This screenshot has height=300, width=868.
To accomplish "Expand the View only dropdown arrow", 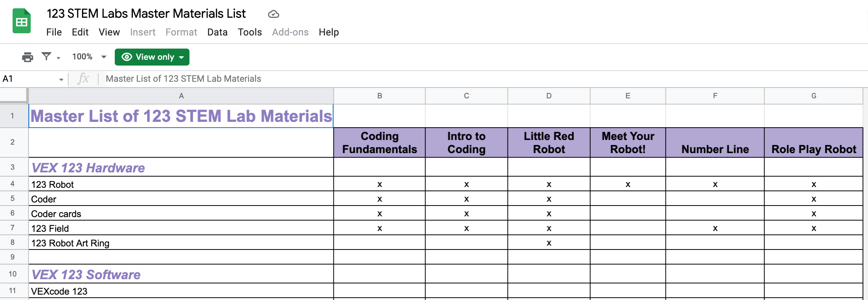I will pos(182,57).
